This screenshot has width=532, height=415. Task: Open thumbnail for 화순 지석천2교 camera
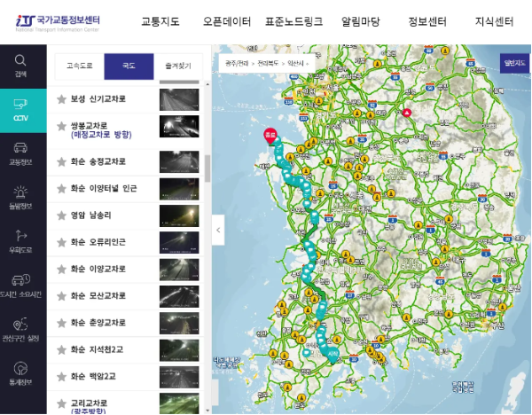tap(179, 350)
